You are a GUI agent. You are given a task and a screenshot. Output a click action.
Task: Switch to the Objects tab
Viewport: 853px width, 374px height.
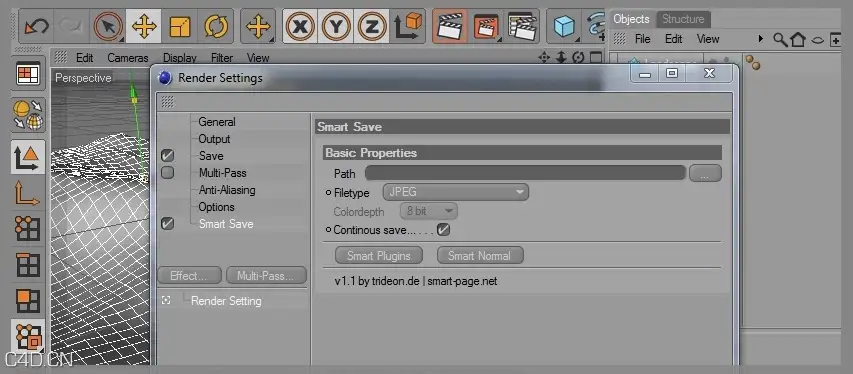631,19
